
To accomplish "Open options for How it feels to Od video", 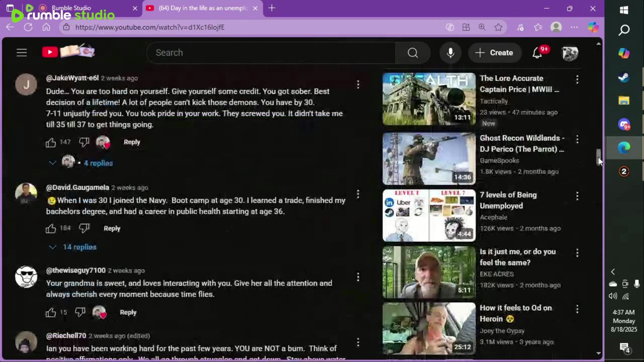I will [577, 309].
